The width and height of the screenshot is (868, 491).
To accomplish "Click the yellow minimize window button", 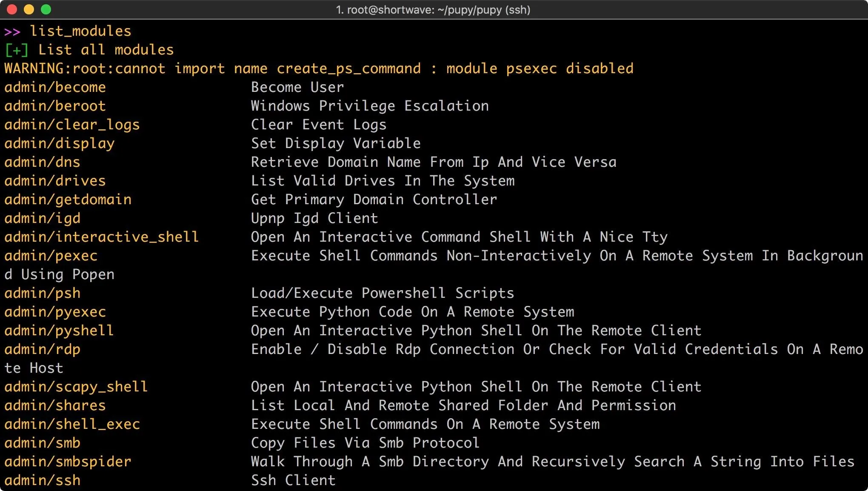I will (29, 9).
